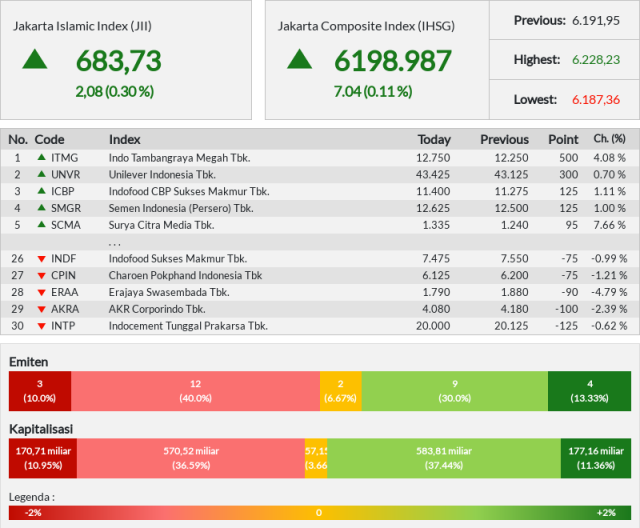Select the dark green Emiten segment 4 (13.33%)
This screenshot has width=640, height=528.
[589, 391]
